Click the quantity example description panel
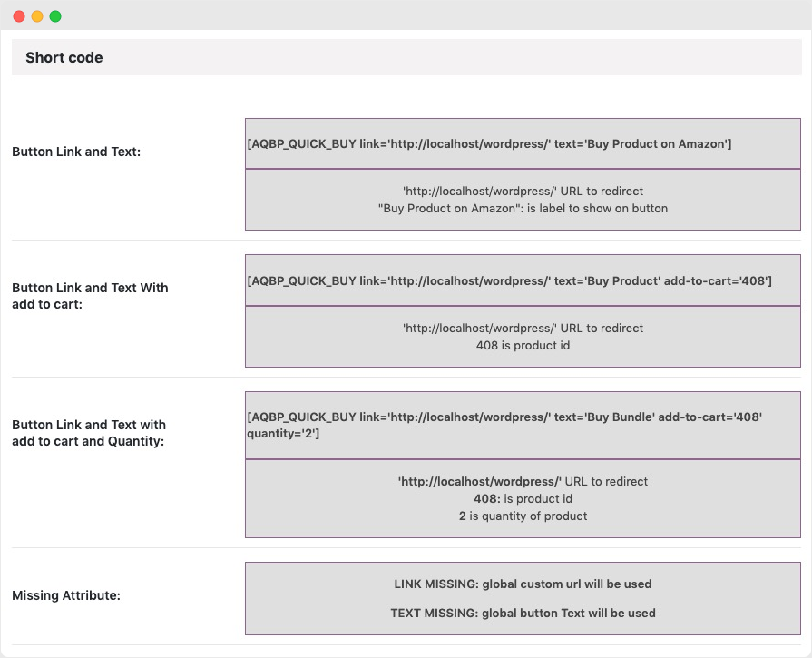 pos(522,498)
